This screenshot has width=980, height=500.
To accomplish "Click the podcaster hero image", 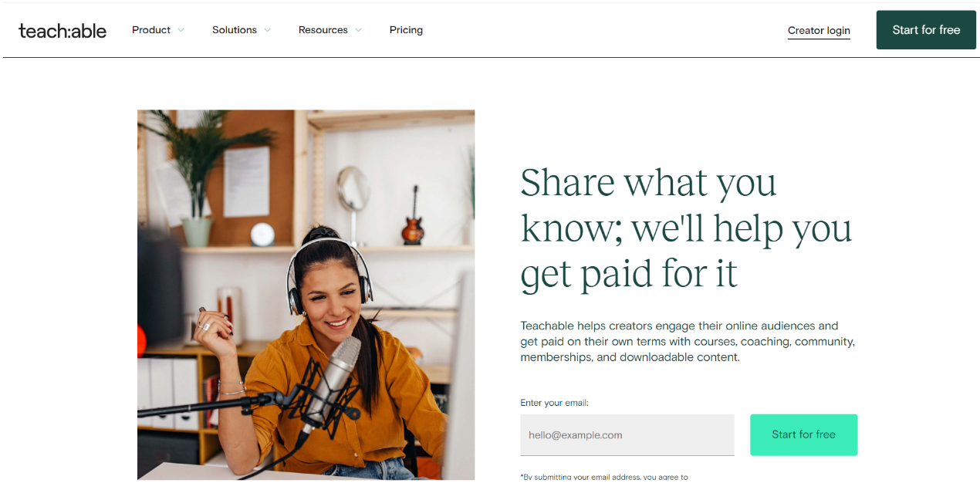I will (306, 295).
